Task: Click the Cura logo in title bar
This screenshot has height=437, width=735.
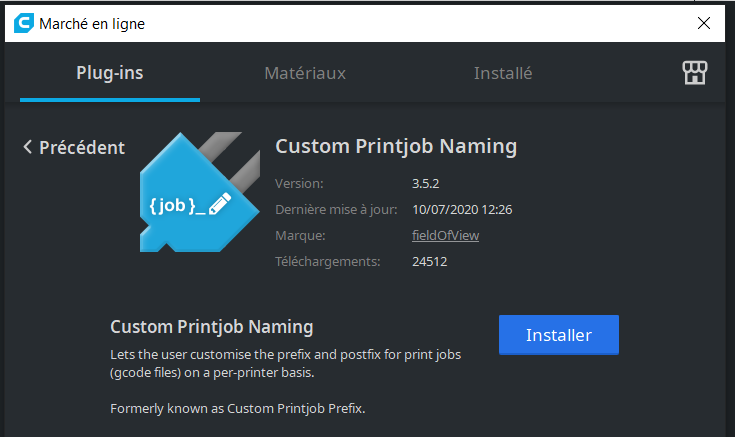Action: click(22, 24)
